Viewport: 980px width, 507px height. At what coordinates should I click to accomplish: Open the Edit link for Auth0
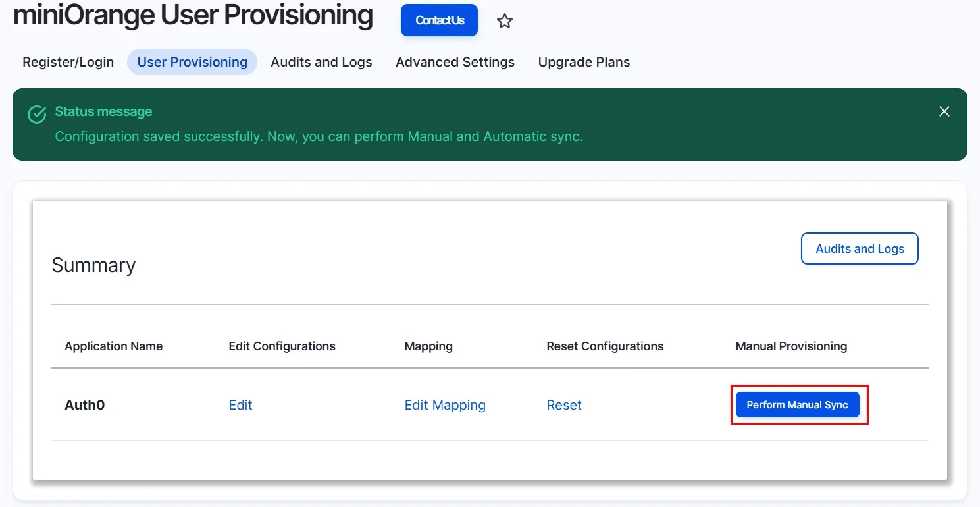pyautogui.click(x=241, y=405)
